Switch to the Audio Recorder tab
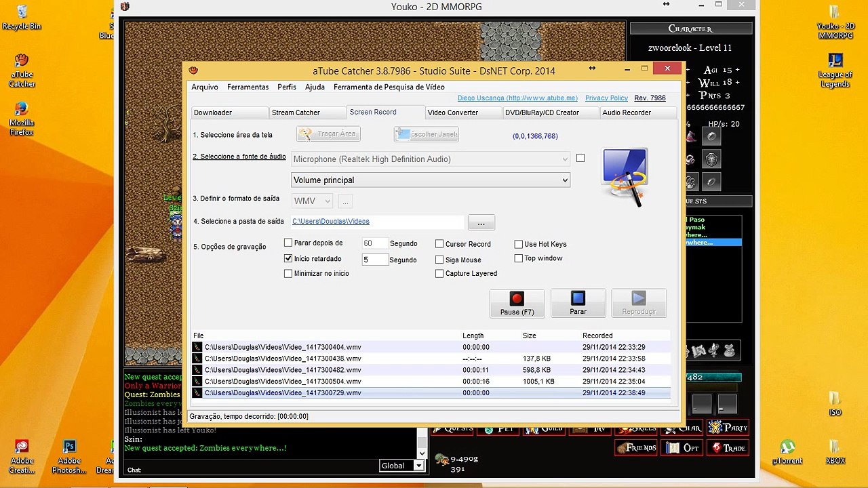Image resolution: width=868 pixels, height=488 pixels. [637, 113]
